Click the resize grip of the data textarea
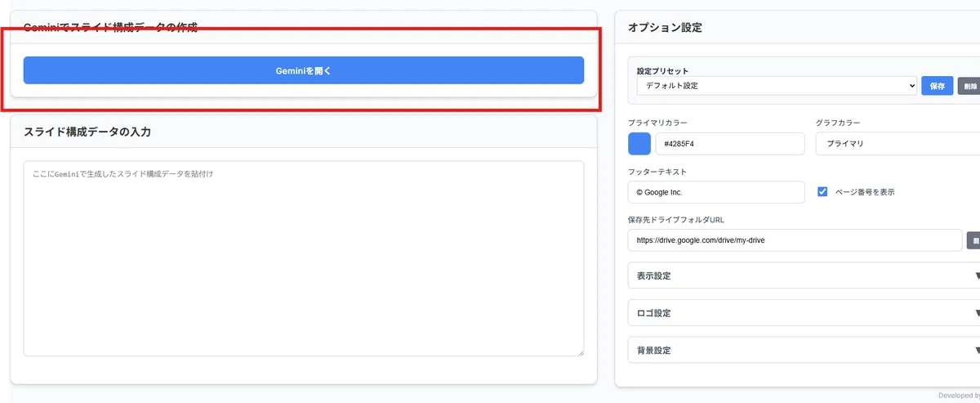The image size is (980, 403). coord(580,352)
